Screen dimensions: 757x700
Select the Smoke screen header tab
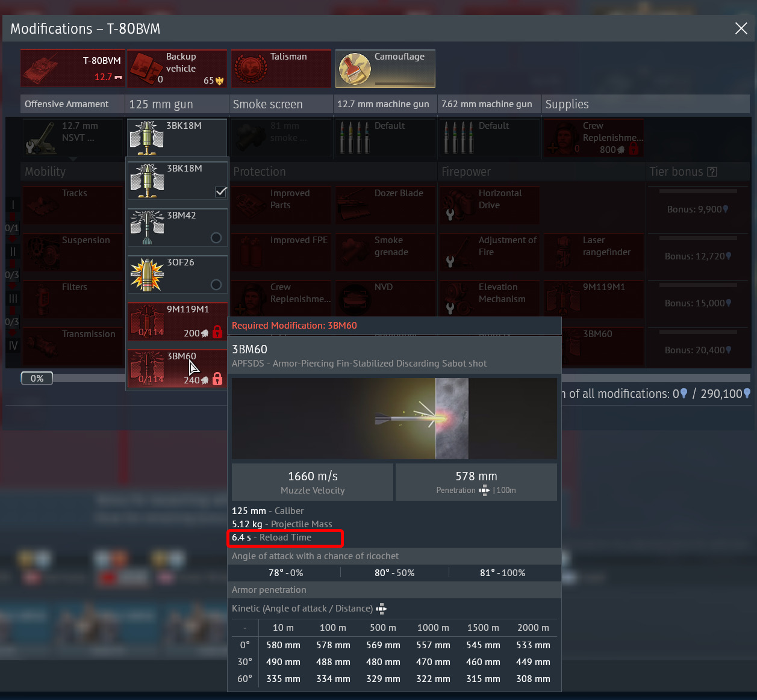point(281,104)
